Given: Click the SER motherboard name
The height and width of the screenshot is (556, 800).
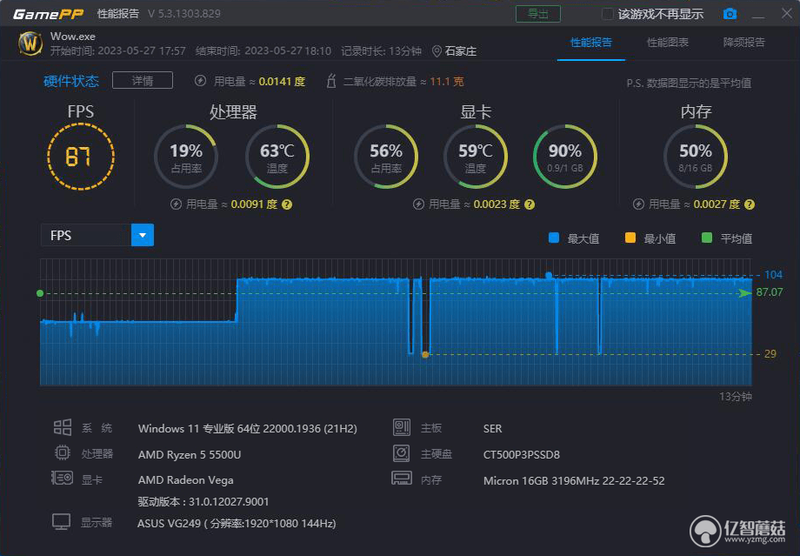Looking at the screenshot, I should pyautogui.click(x=492, y=428).
